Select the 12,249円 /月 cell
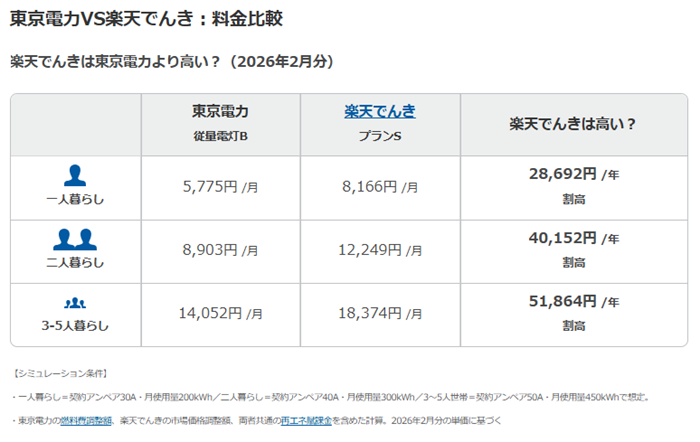This screenshot has width=700, height=442. 380,250
